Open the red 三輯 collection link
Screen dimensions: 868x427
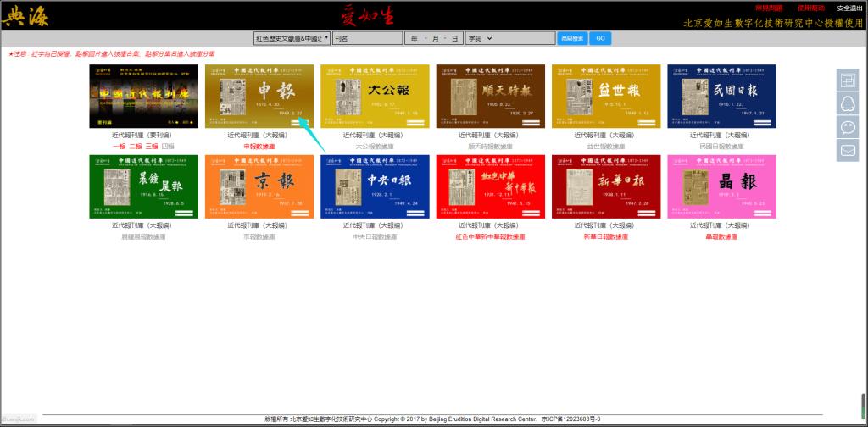click(x=152, y=147)
